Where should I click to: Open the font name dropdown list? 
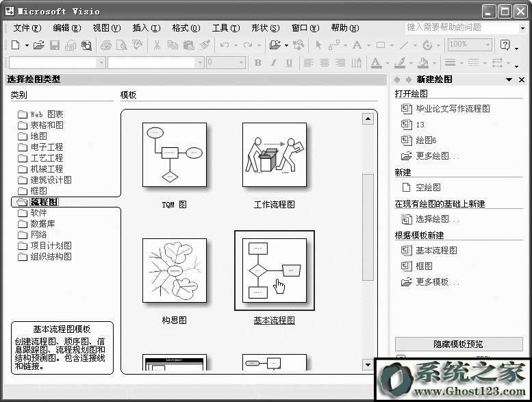point(101,62)
